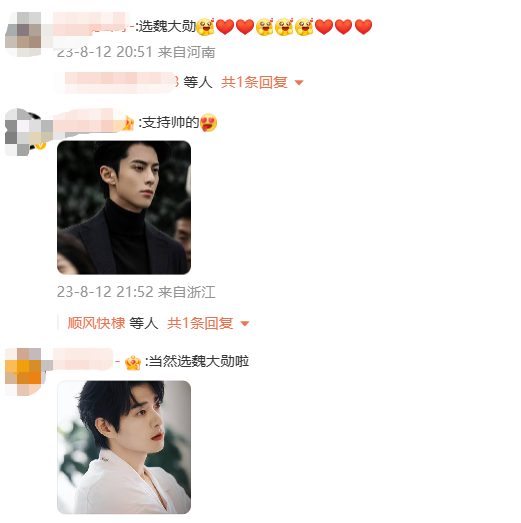The height and width of the screenshot is (523, 521).
Task: Click the last red heart in top comment
Action: click(363, 27)
